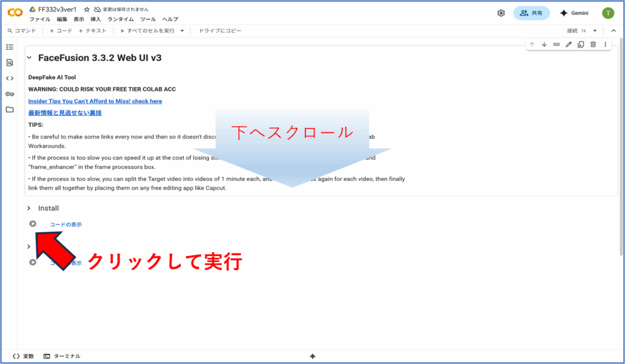Open the find and replace sidebar icon
Screen dimensions: 625x364
[x=10, y=63]
